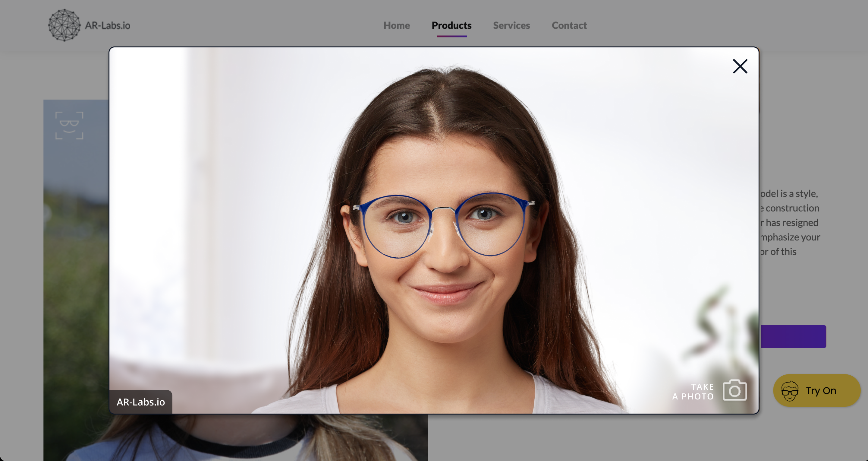The width and height of the screenshot is (868, 461).
Task: Click the AR-Labs.io watermark badge in popup
Action: point(140,402)
